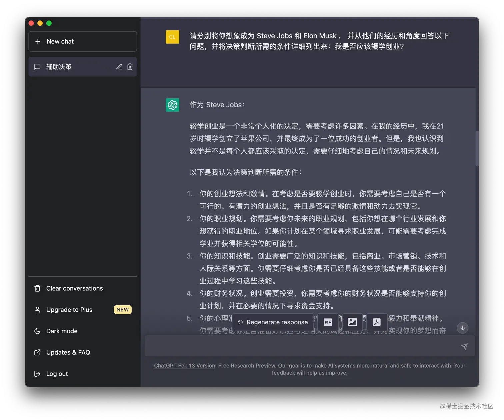Open the 辅助决策 conversation
The width and height of the screenshot is (504, 420).
(83, 67)
